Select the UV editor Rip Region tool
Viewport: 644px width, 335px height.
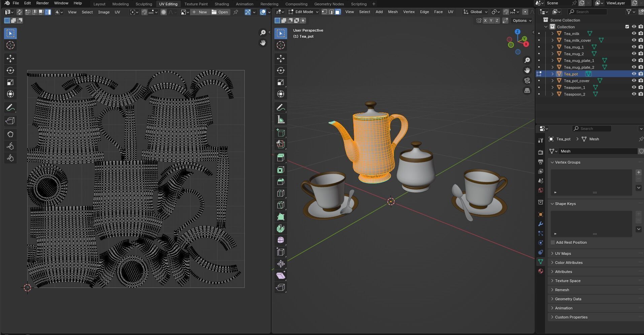coord(10,121)
